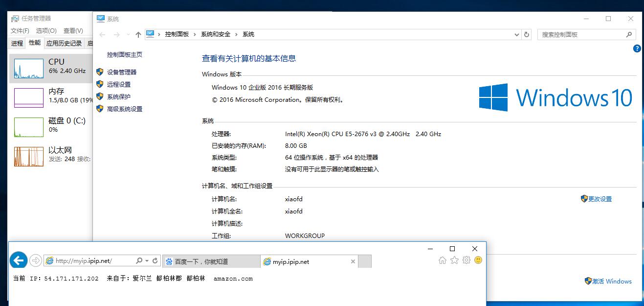Open IE address bar search dropdown arrow
The image size is (644, 306).
[147, 261]
